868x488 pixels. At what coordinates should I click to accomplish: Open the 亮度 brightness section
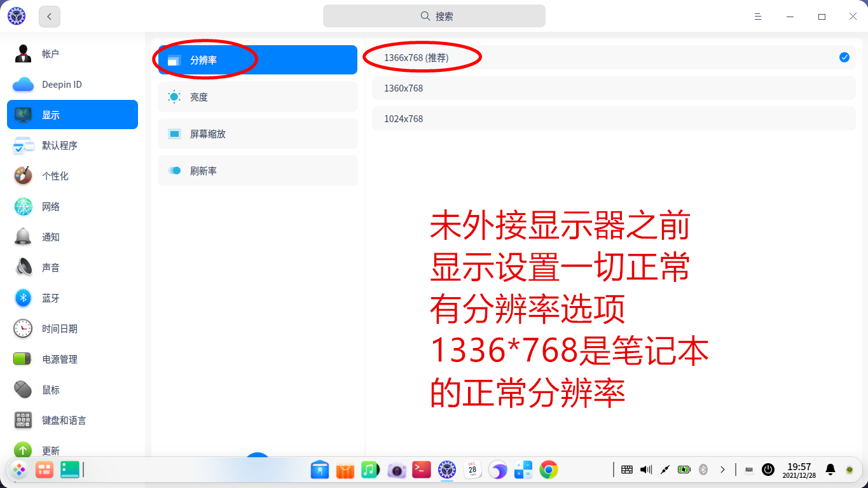258,97
